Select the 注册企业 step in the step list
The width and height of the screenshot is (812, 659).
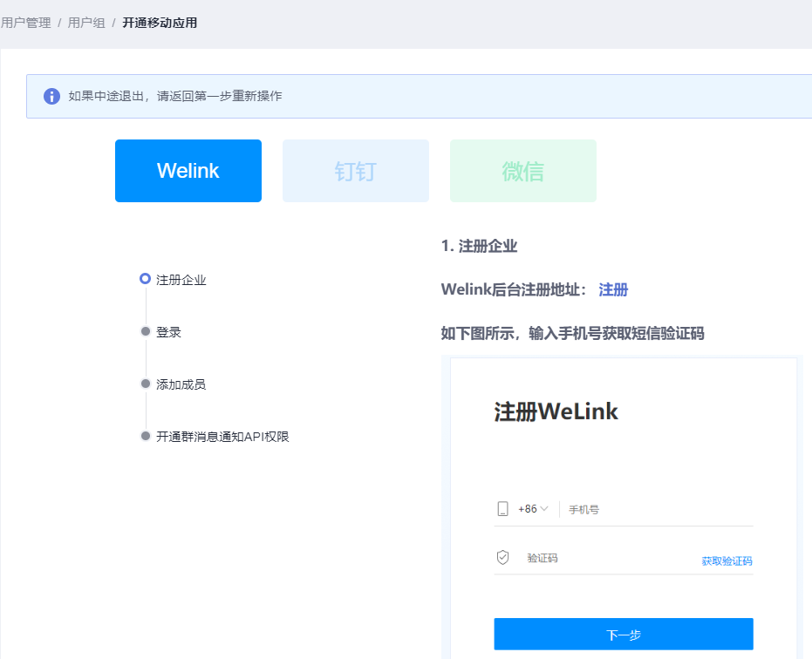click(x=181, y=280)
